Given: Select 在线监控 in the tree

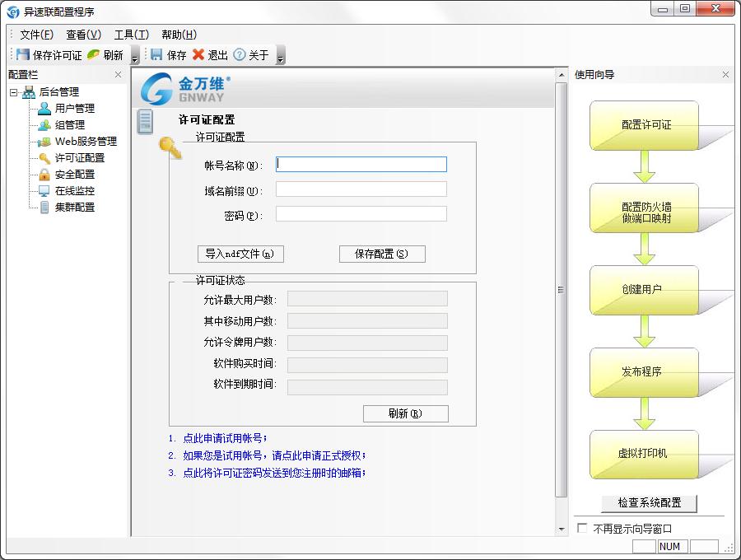Looking at the screenshot, I should 75,191.
